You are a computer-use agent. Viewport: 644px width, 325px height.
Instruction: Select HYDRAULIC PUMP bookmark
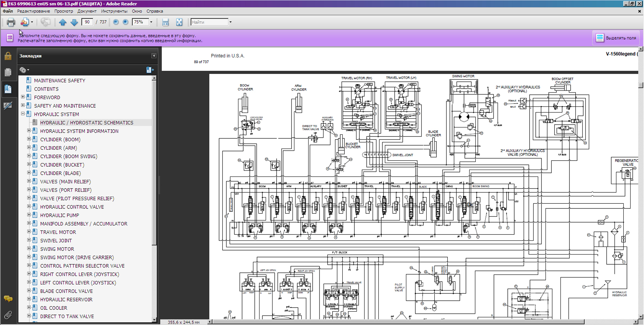click(x=60, y=215)
